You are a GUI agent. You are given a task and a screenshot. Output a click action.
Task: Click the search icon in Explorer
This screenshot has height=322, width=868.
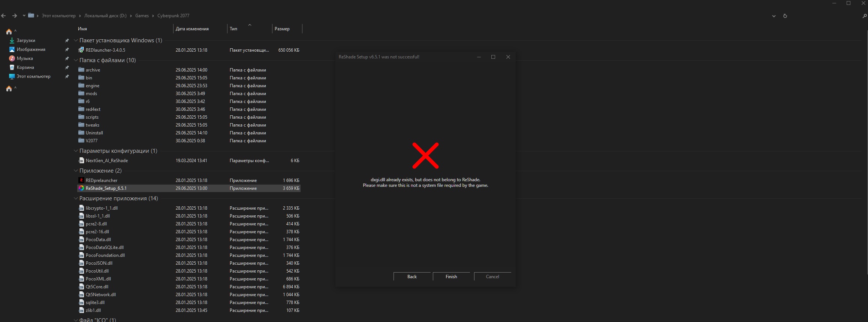coord(864,16)
